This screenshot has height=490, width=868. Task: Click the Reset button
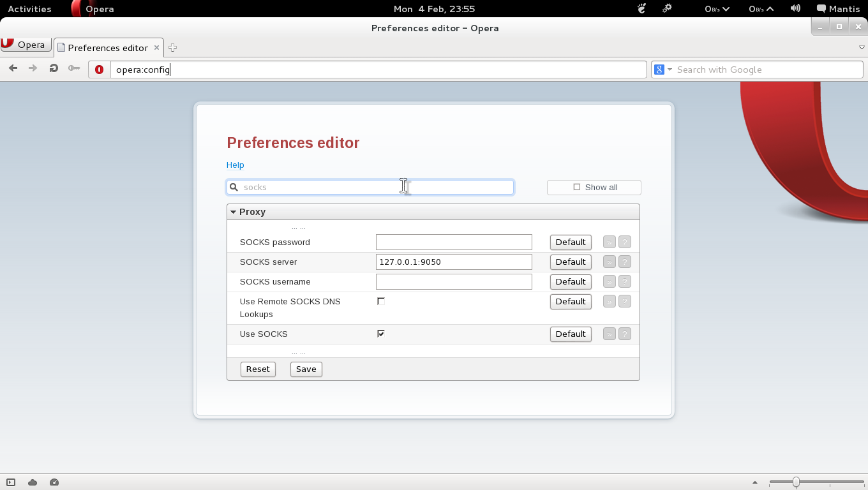(x=258, y=369)
